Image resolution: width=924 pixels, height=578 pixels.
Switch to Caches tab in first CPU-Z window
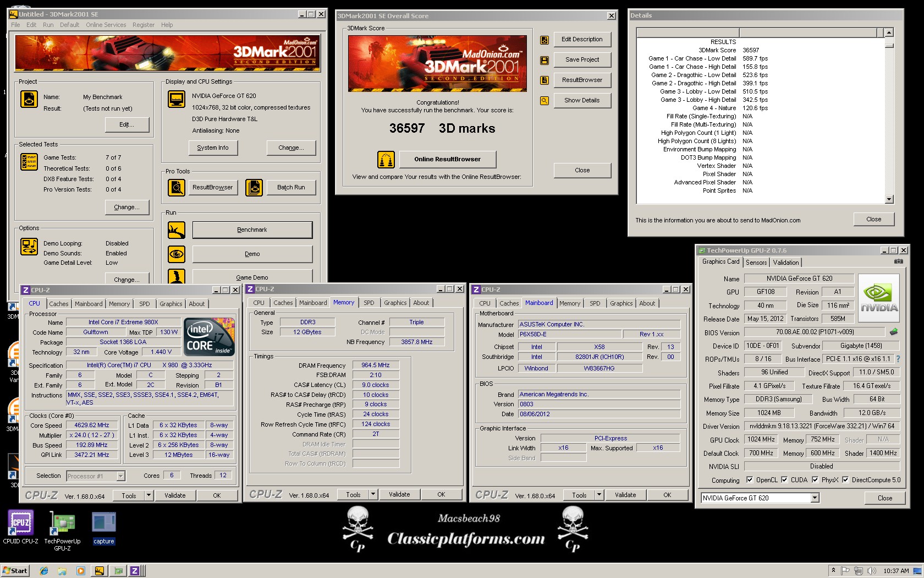pos(59,304)
